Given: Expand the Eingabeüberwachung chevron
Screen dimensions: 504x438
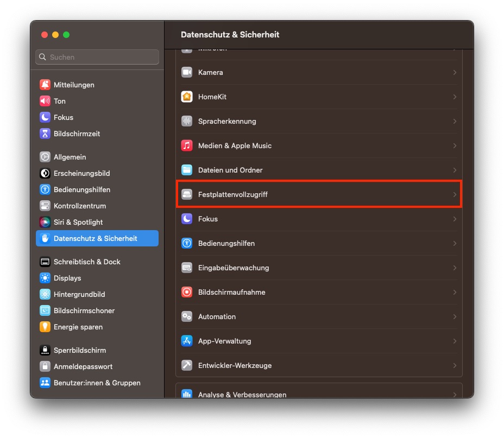Looking at the screenshot, I should [x=455, y=268].
